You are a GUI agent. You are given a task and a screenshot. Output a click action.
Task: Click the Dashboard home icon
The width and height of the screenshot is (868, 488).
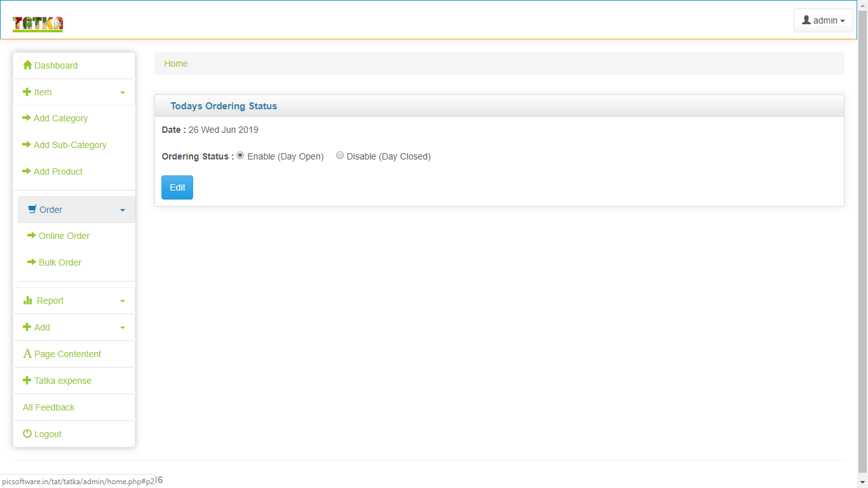tap(27, 65)
